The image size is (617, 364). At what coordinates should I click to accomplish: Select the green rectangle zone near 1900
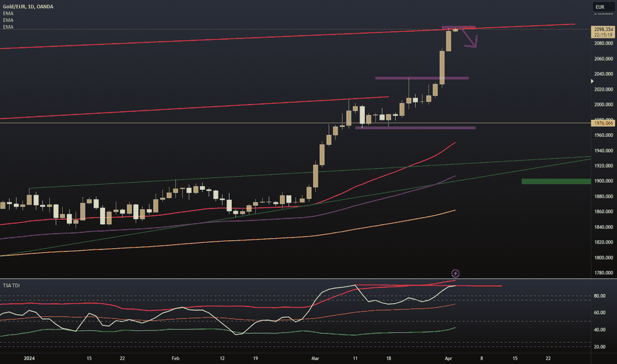tap(556, 181)
